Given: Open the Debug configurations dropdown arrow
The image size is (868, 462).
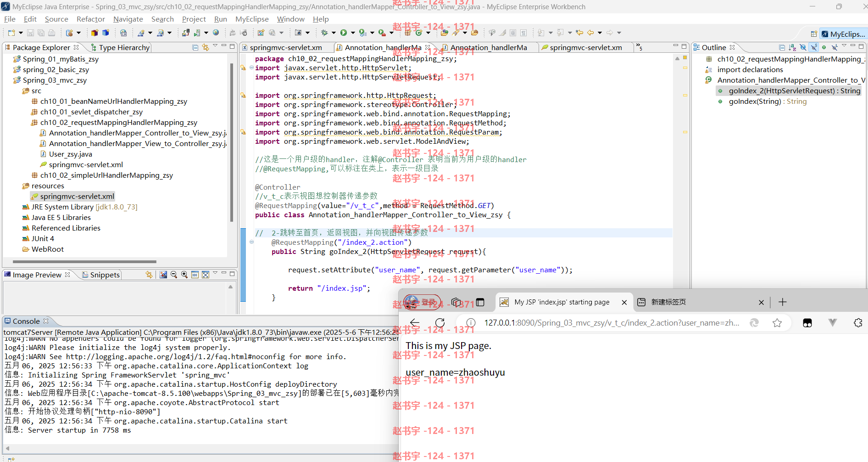Looking at the screenshot, I should click(x=334, y=33).
